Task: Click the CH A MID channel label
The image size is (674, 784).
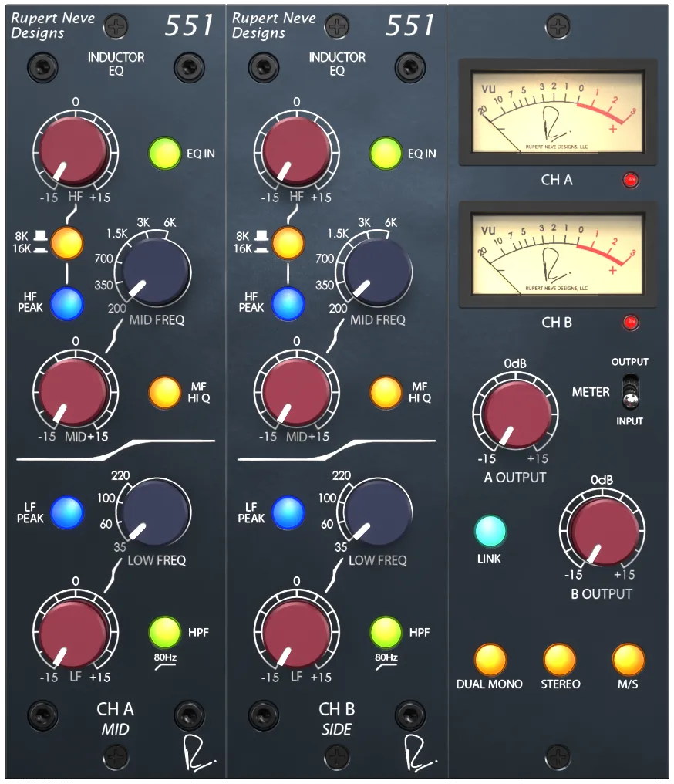Action: [x=116, y=729]
